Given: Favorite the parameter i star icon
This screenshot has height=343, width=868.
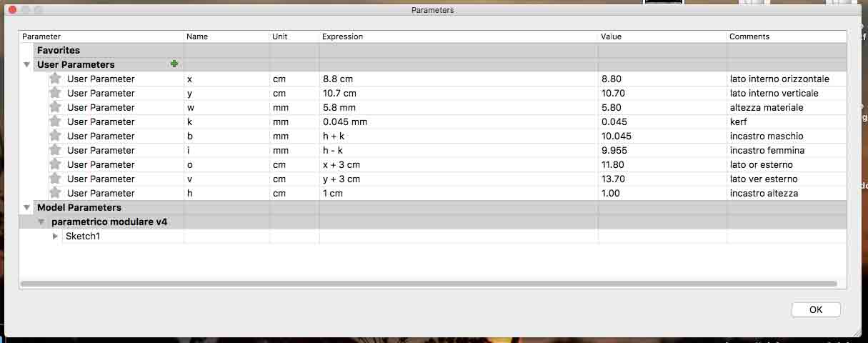Looking at the screenshot, I should point(55,150).
